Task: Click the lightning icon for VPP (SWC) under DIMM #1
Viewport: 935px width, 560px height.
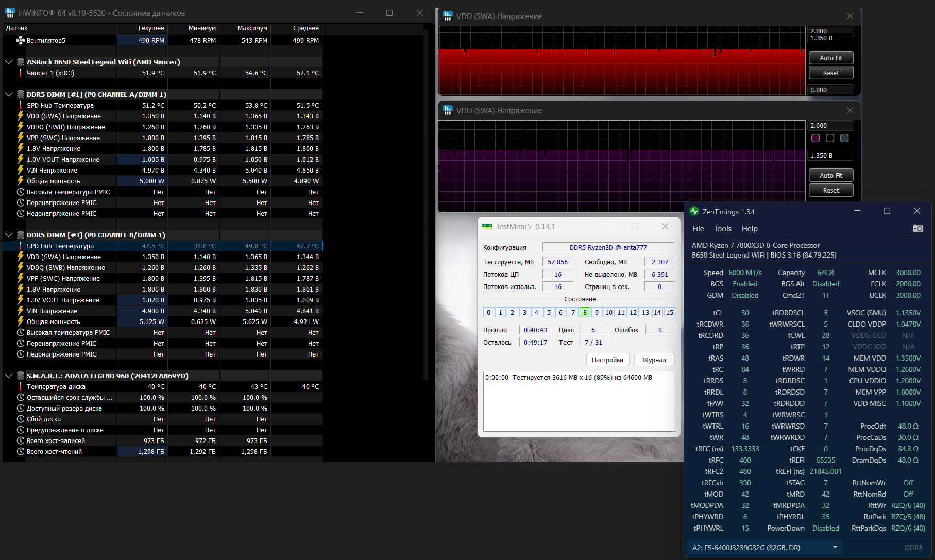Action: (x=21, y=138)
